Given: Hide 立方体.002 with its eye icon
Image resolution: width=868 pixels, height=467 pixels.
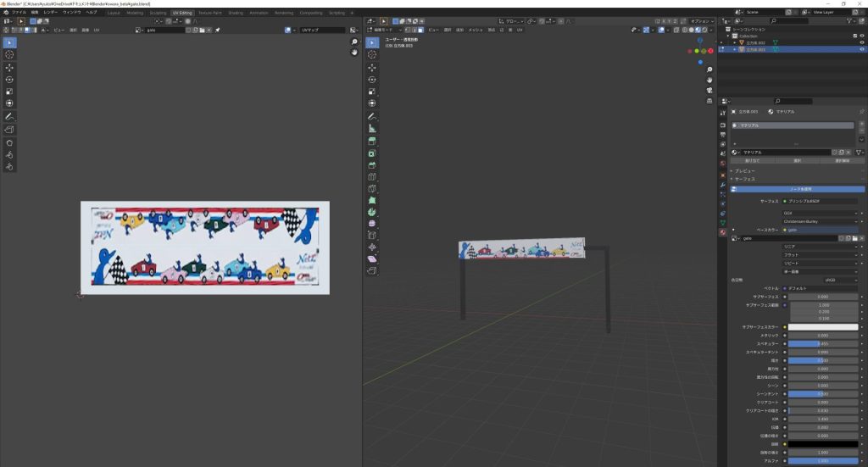Looking at the screenshot, I should point(862,42).
